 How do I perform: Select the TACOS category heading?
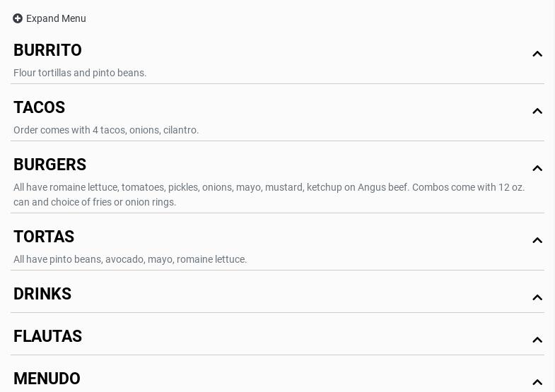pos(39,107)
